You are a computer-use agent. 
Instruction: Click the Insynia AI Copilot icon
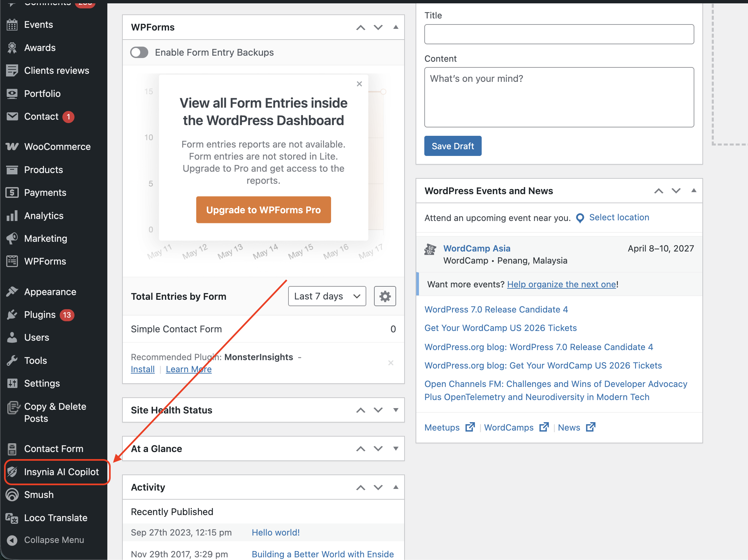12,472
